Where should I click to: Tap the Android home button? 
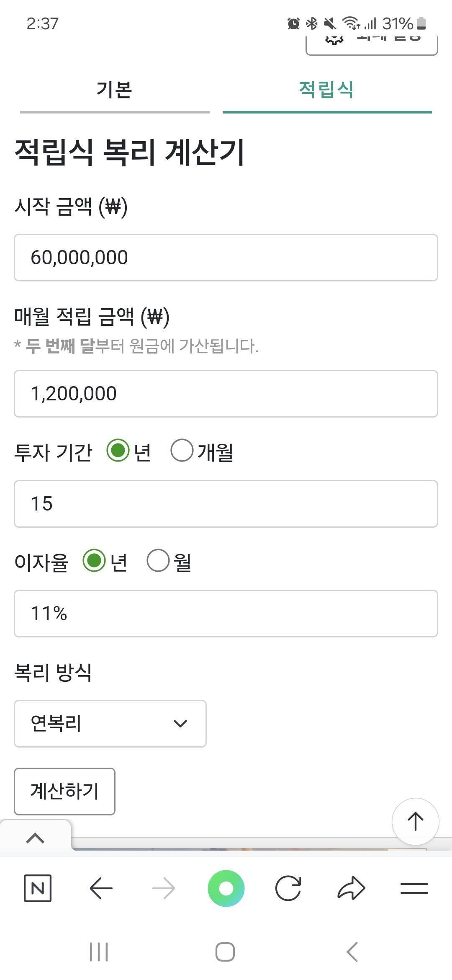pos(226,952)
